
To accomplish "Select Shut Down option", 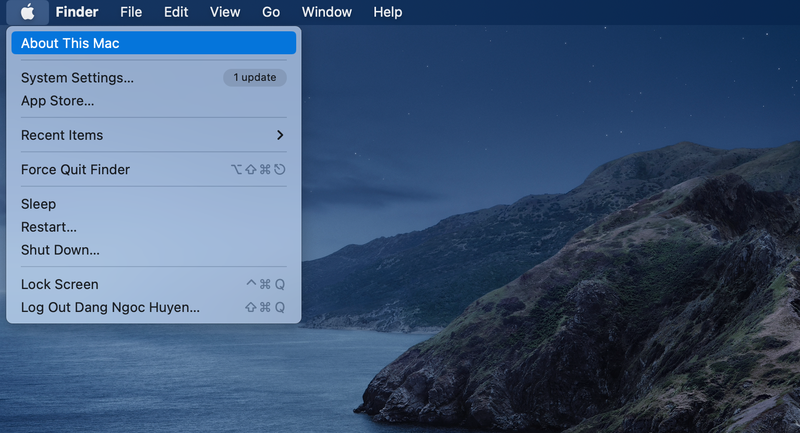I will point(154,250).
